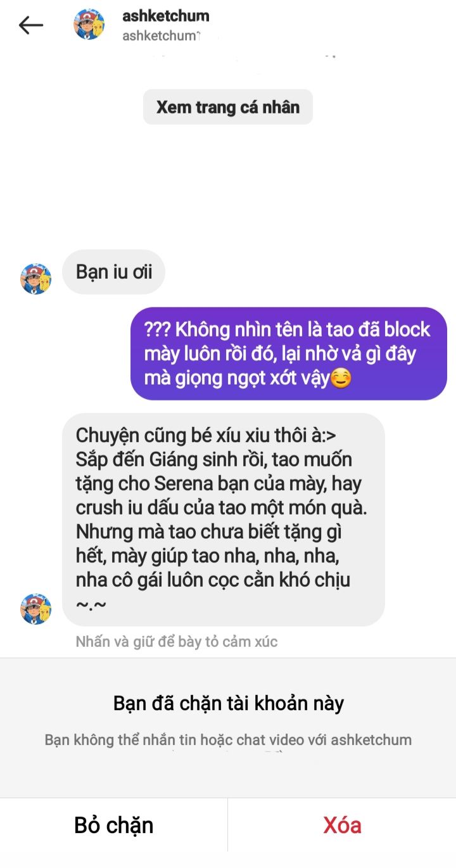Tap the "Nhấn và giữ để bày tỏ cảm xúc" hint
This screenshot has height=868, width=456.
[x=177, y=642]
